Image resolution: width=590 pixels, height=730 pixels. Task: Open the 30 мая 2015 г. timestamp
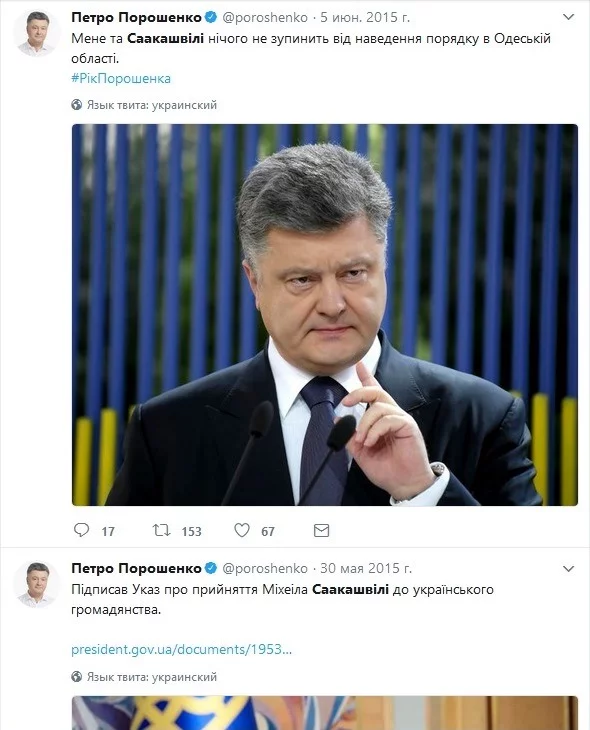coord(366,568)
